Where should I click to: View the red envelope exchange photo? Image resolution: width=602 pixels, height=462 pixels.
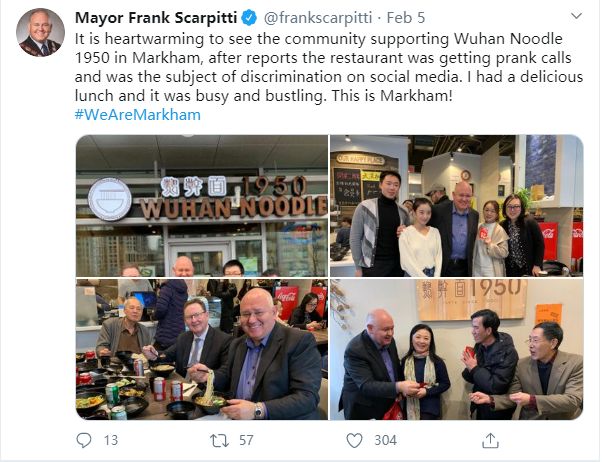coord(456,349)
